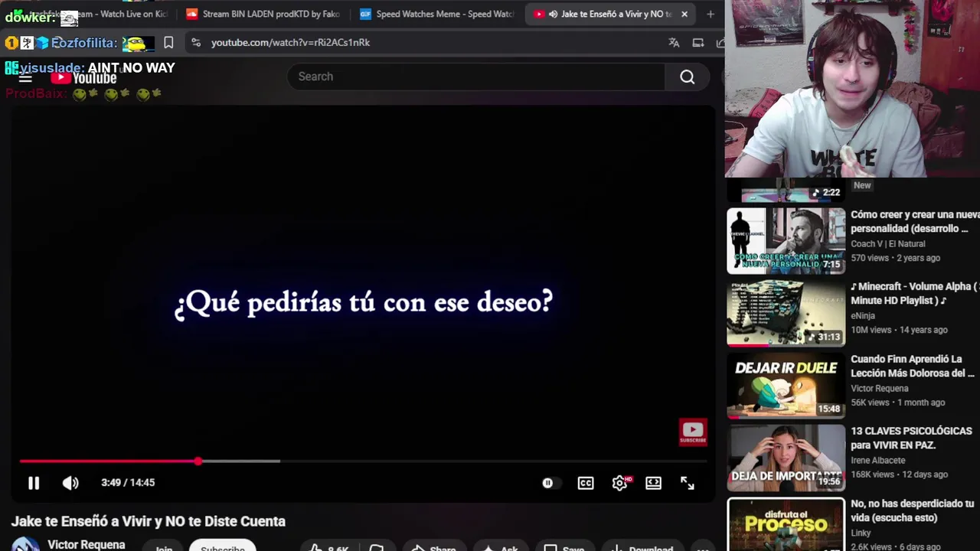Click the video title Jake te Enseñó a Vivir

tap(149, 521)
